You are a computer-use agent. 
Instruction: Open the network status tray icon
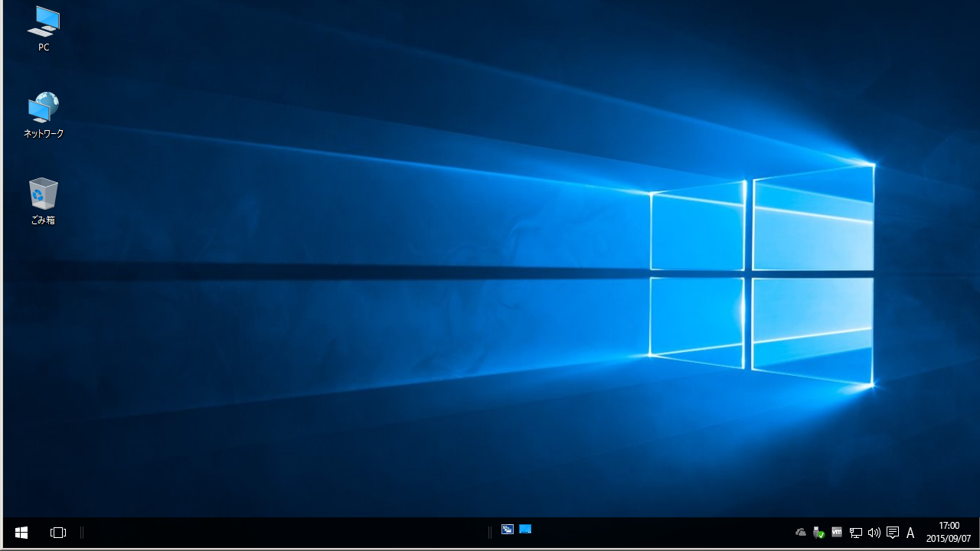[856, 533]
